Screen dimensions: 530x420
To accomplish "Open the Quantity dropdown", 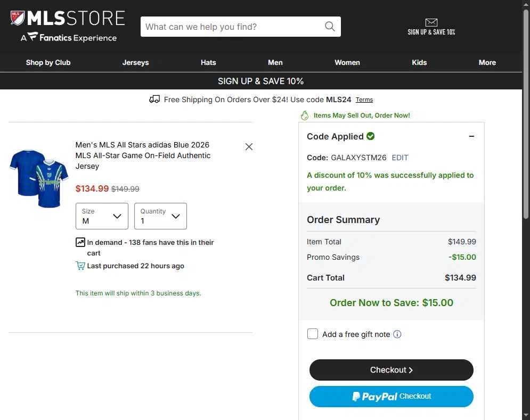I will (x=160, y=216).
